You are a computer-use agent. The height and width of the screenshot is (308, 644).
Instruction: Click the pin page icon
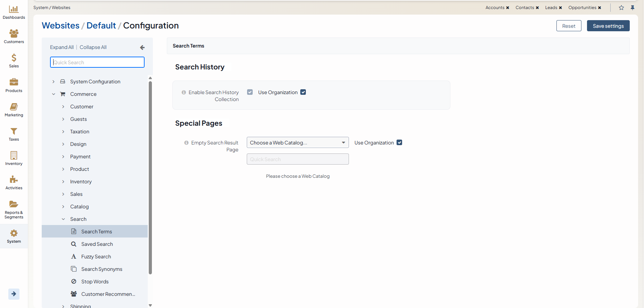[633, 8]
